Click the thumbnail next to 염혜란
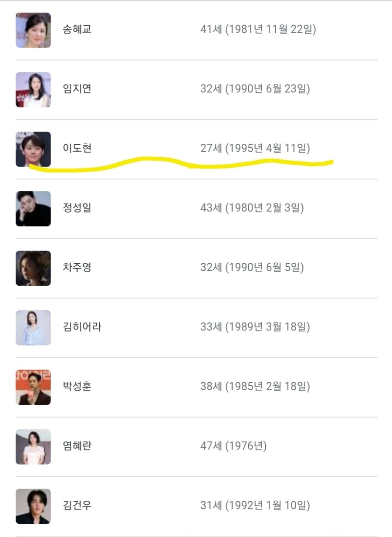 pos(33,446)
